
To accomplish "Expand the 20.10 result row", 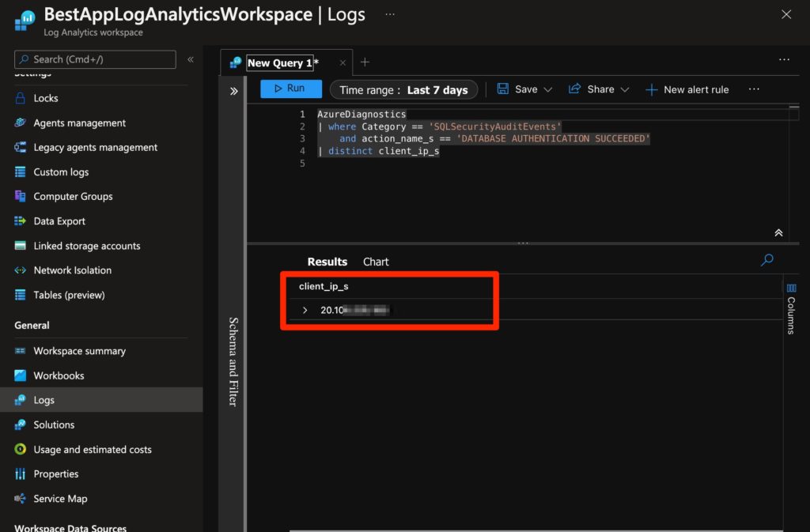I will (x=305, y=310).
